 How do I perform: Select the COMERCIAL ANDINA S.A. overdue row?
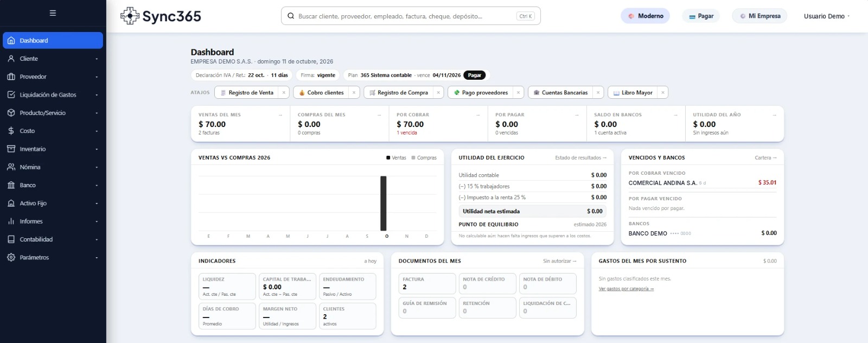click(x=703, y=183)
